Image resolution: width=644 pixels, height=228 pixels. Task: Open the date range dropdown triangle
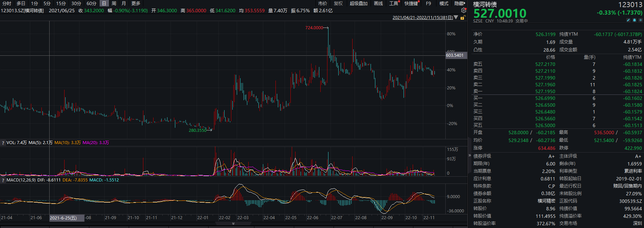456,18
